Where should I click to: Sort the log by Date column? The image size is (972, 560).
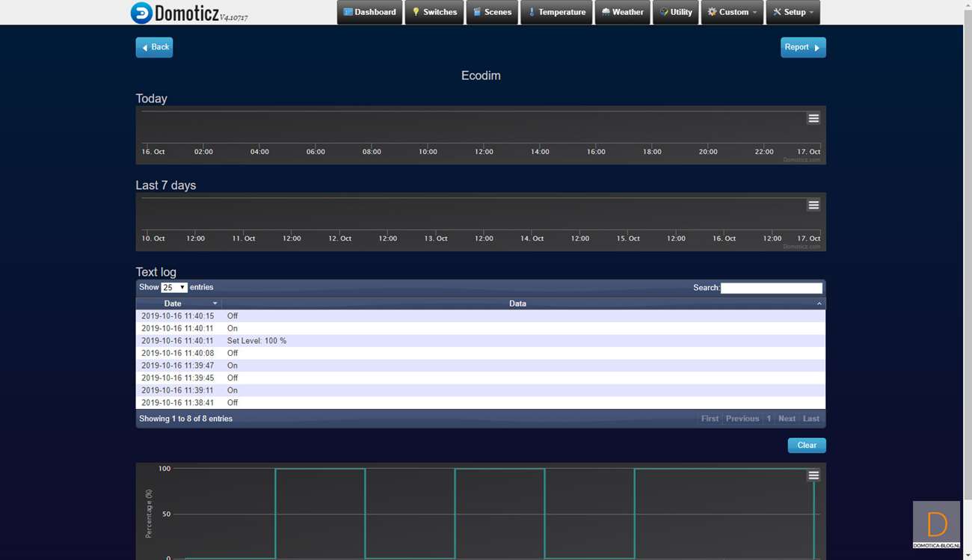(x=178, y=304)
